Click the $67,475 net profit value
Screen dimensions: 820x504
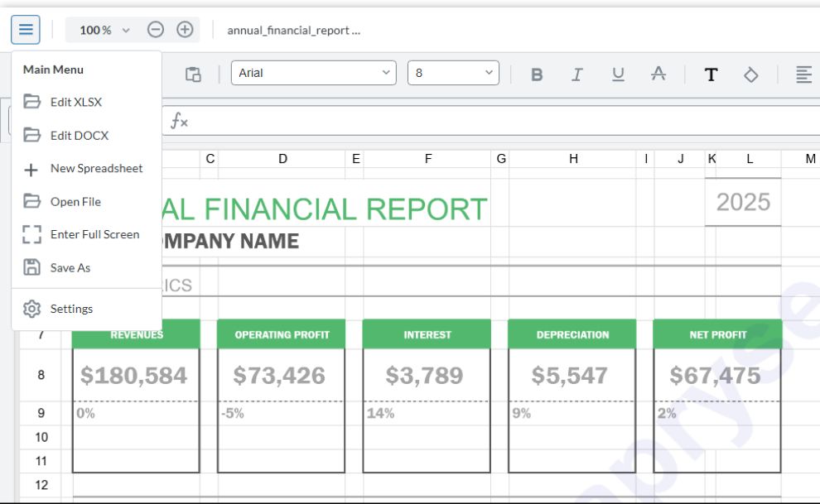[715, 376]
